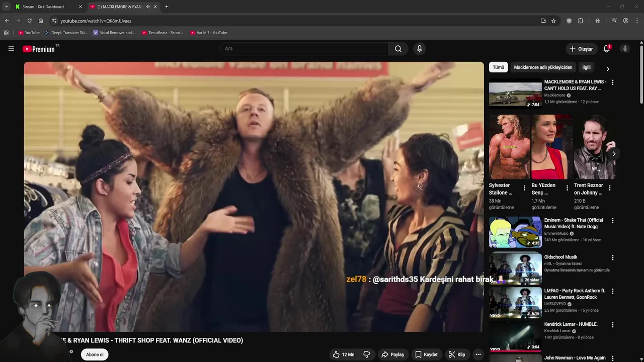Open options for LMFAO Party Rock Anthem

pyautogui.click(x=612, y=291)
